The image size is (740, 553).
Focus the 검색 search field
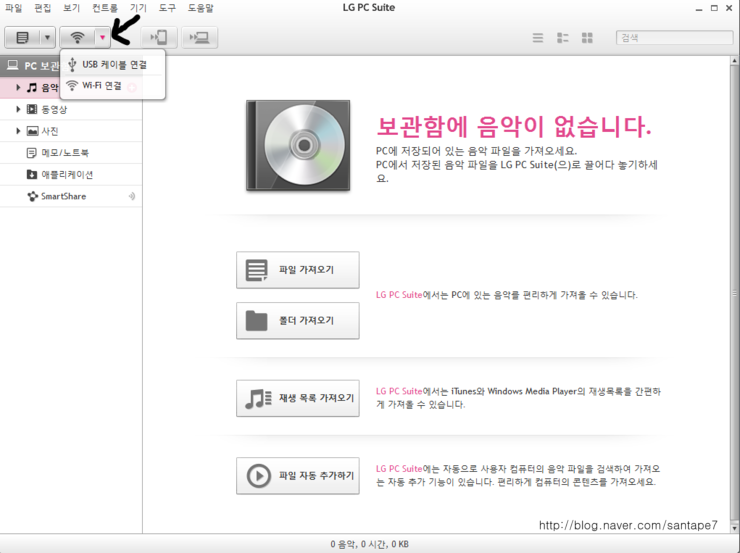click(674, 38)
